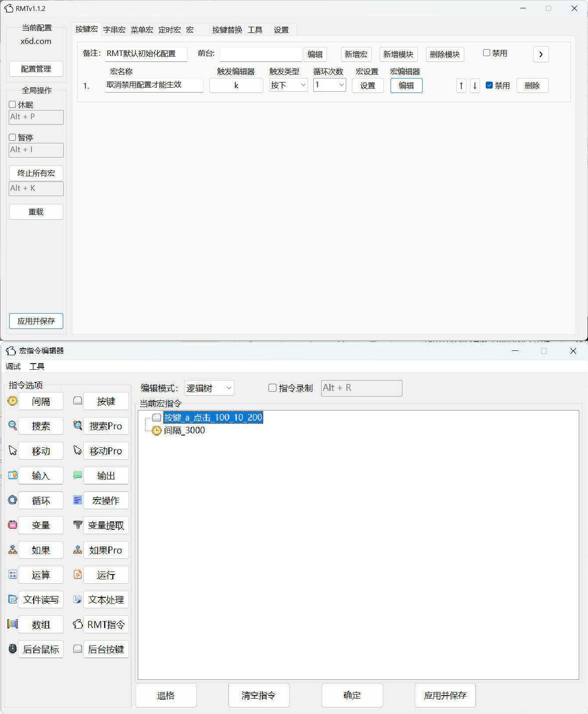Click the 重载 button
The width and height of the screenshot is (588, 714).
(36, 212)
